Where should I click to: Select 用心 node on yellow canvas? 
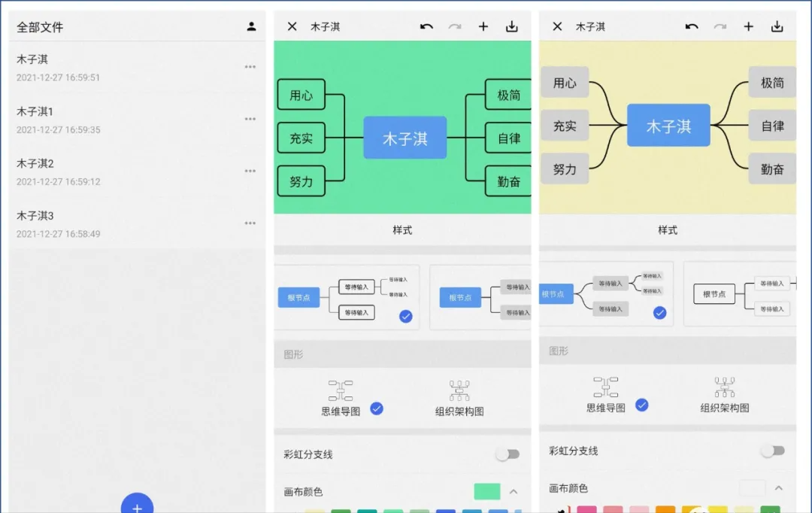tap(565, 83)
